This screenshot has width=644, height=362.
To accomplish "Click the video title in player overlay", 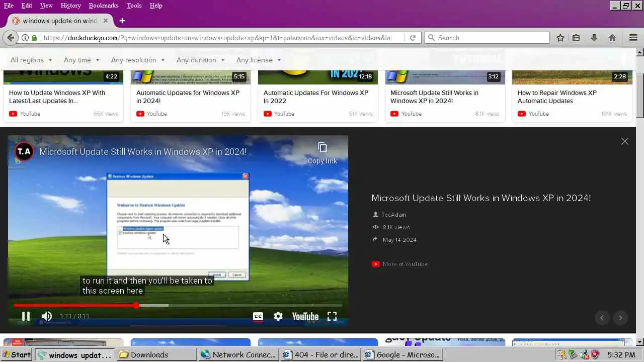I will [x=143, y=151].
